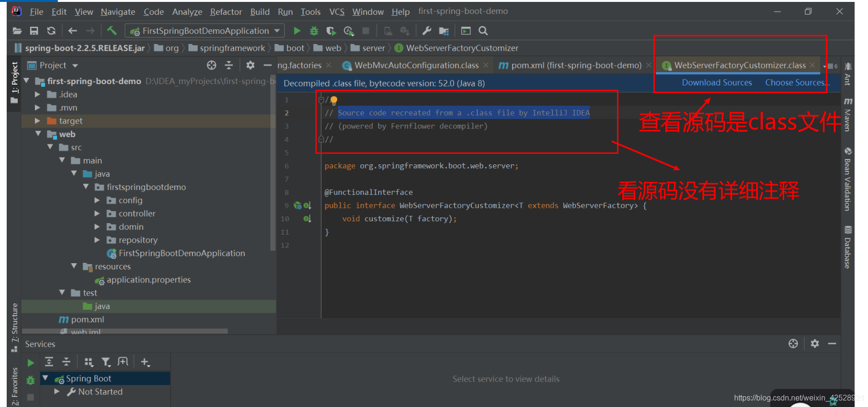The height and width of the screenshot is (407, 868).
Task: Run FirstSpringBootDemoApplication with the green play icon
Action: [297, 31]
